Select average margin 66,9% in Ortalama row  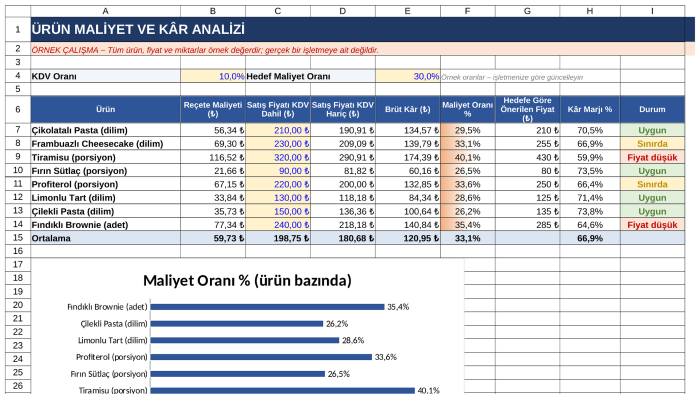(590, 238)
